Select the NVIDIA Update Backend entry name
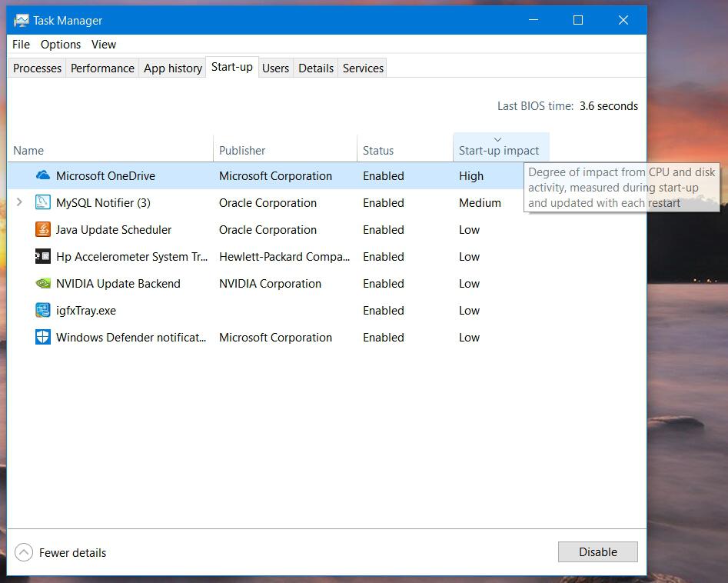This screenshot has width=728, height=583. coord(118,284)
